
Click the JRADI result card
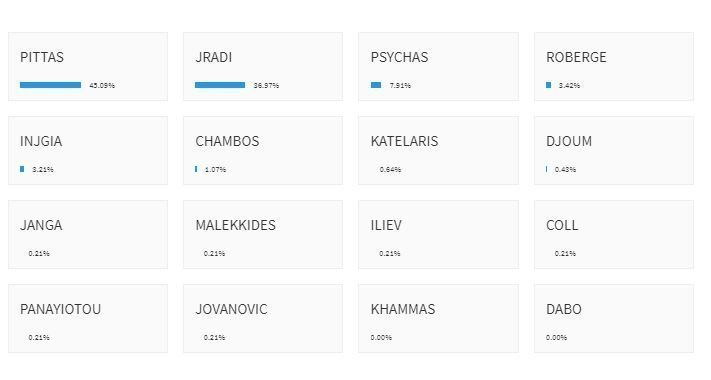click(263, 67)
